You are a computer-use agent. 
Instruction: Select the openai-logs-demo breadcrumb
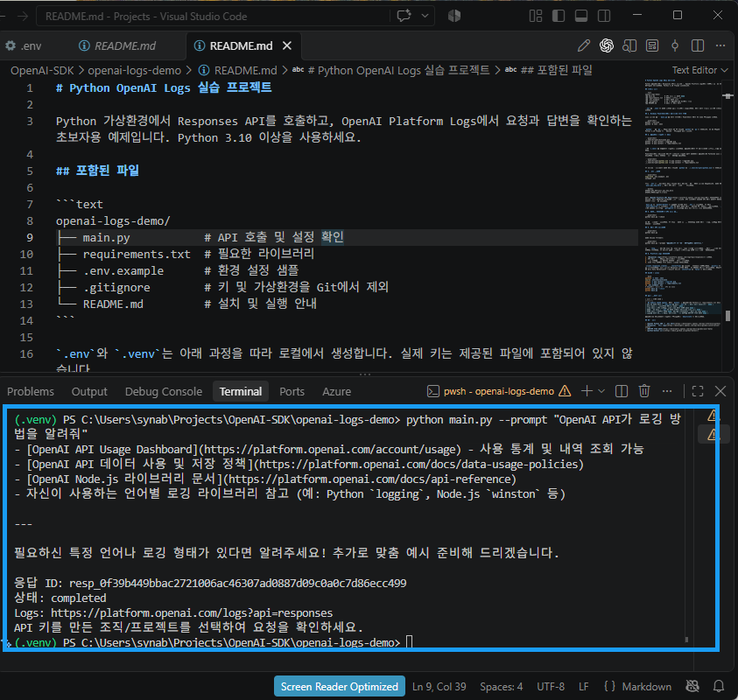pos(134,71)
